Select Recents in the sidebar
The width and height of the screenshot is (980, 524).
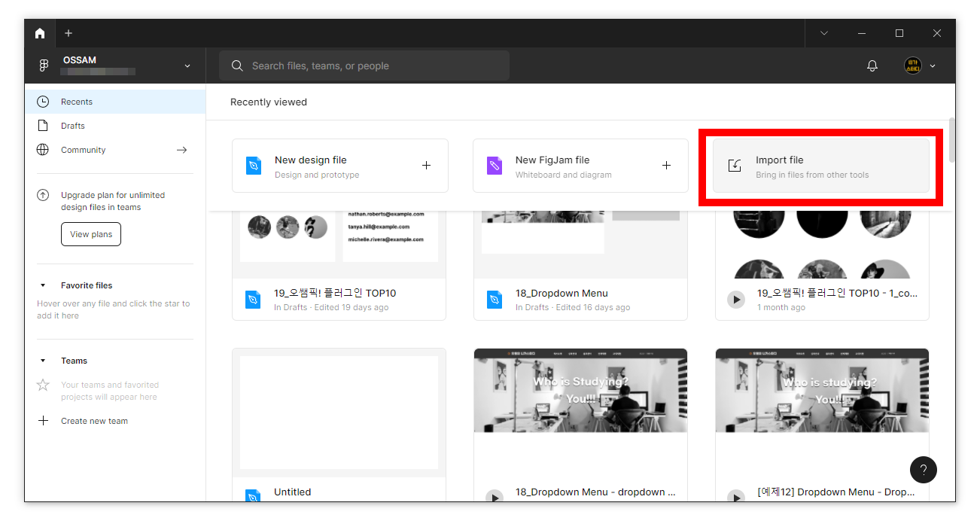click(115, 102)
